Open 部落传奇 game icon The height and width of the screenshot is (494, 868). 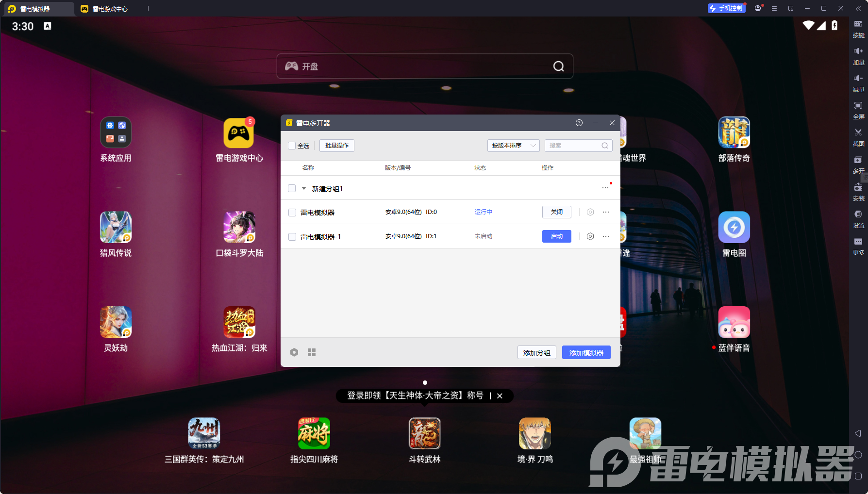click(x=734, y=132)
